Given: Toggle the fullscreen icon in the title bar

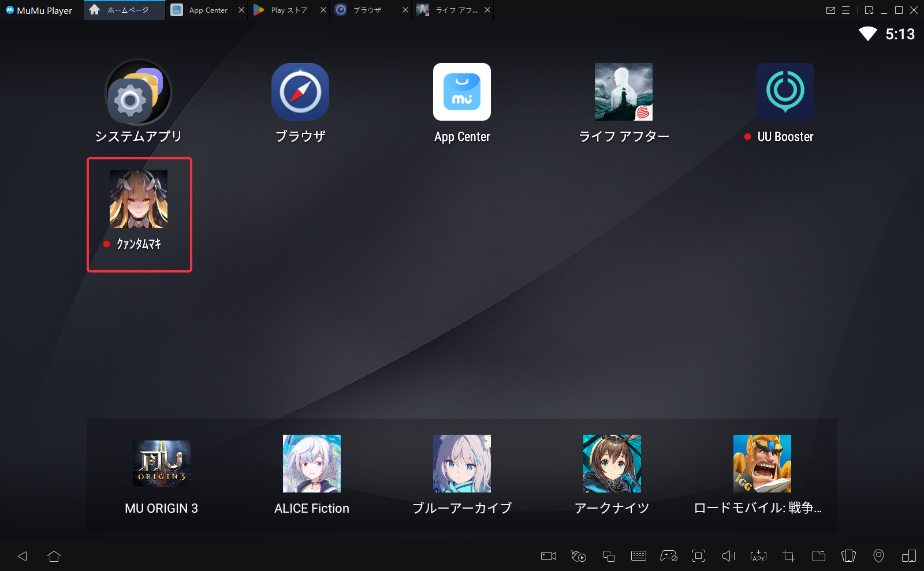Looking at the screenshot, I should 869,10.
